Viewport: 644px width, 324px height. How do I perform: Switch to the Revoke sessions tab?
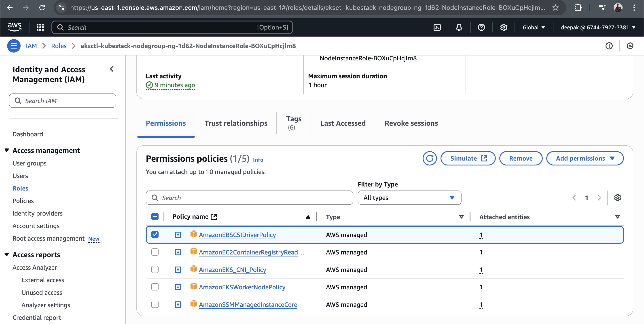pos(411,123)
